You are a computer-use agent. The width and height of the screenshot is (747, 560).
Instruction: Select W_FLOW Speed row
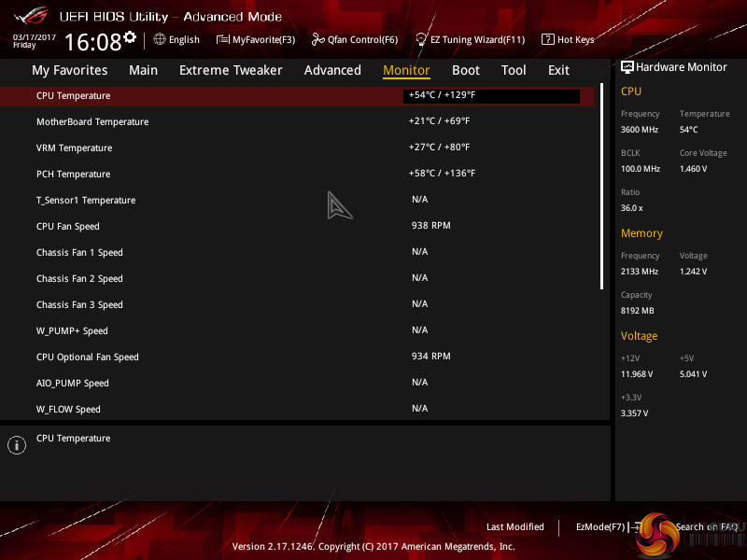[297, 410]
